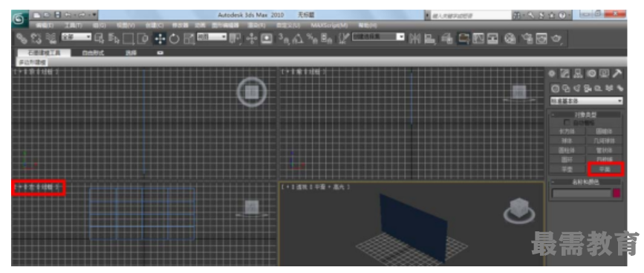Click the Box primitive button

[x=567, y=131]
